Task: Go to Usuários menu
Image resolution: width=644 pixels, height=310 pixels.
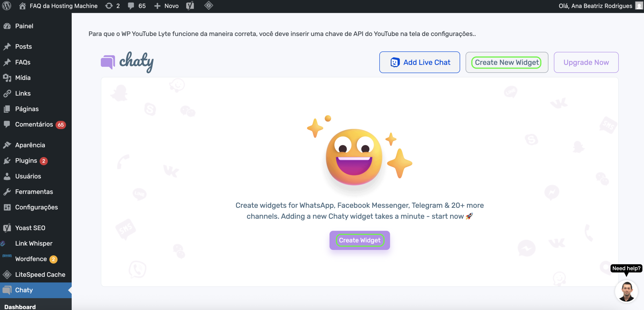Action: pyautogui.click(x=36, y=176)
